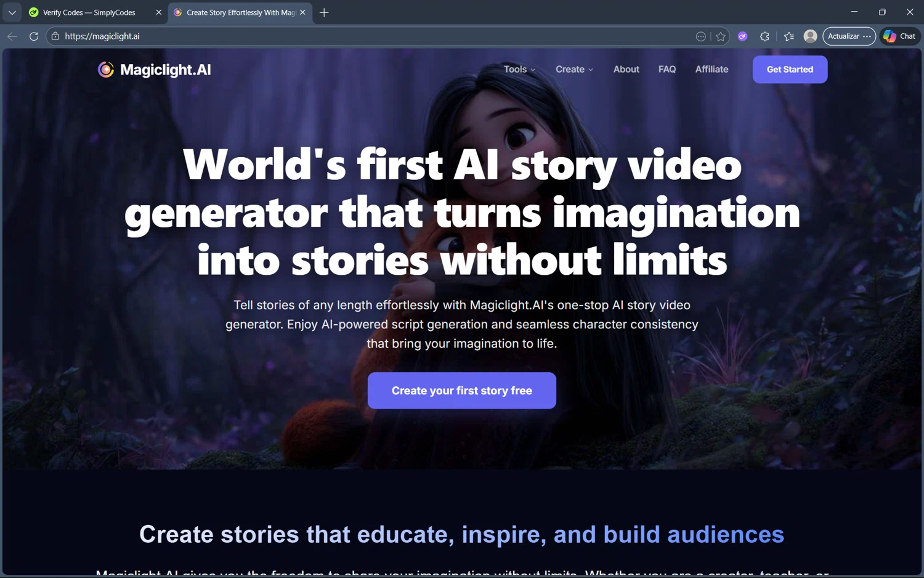The height and width of the screenshot is (578, 924).
Task: Expand the Create menu
Action: pos(574,70)
